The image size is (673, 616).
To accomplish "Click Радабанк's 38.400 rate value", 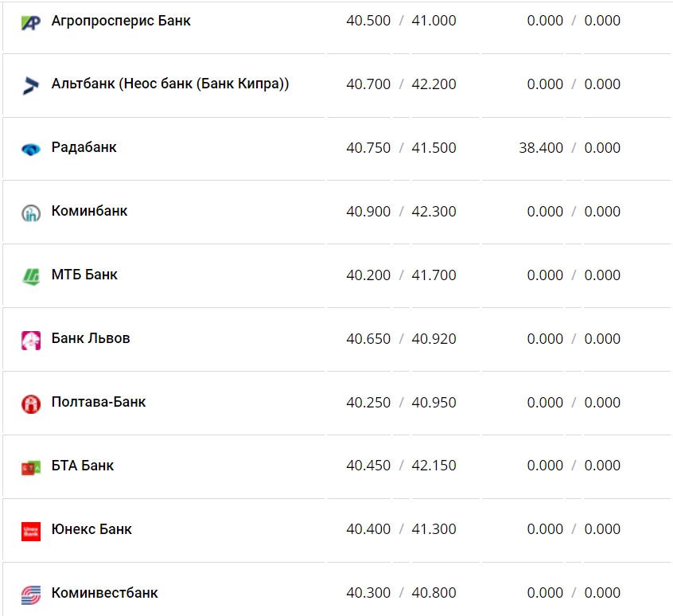I will (540, 148).
